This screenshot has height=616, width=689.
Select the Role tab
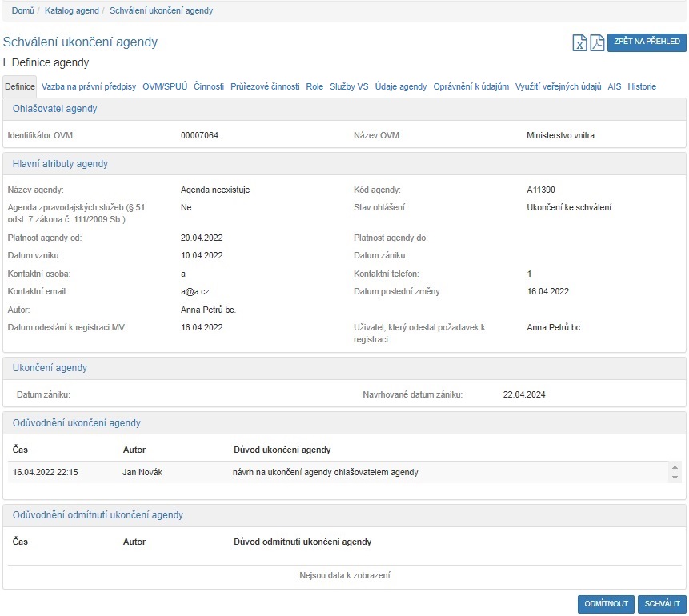[x=314, y=86]
